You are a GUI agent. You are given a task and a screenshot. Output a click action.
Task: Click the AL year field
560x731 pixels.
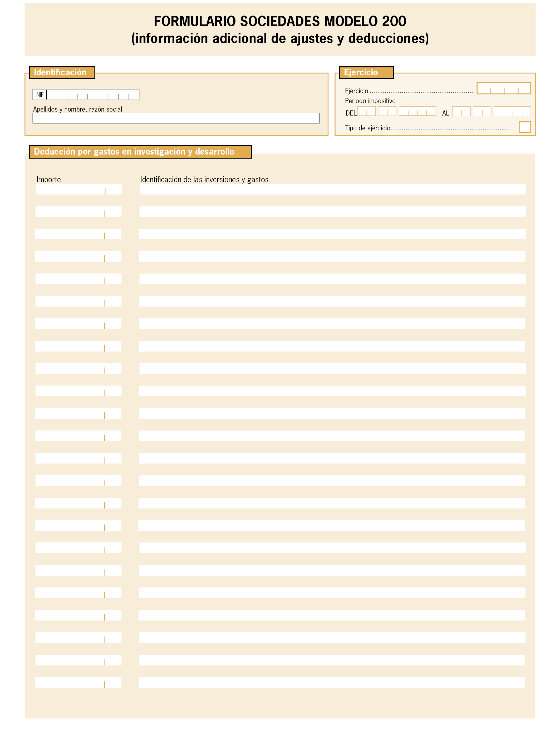512,111
